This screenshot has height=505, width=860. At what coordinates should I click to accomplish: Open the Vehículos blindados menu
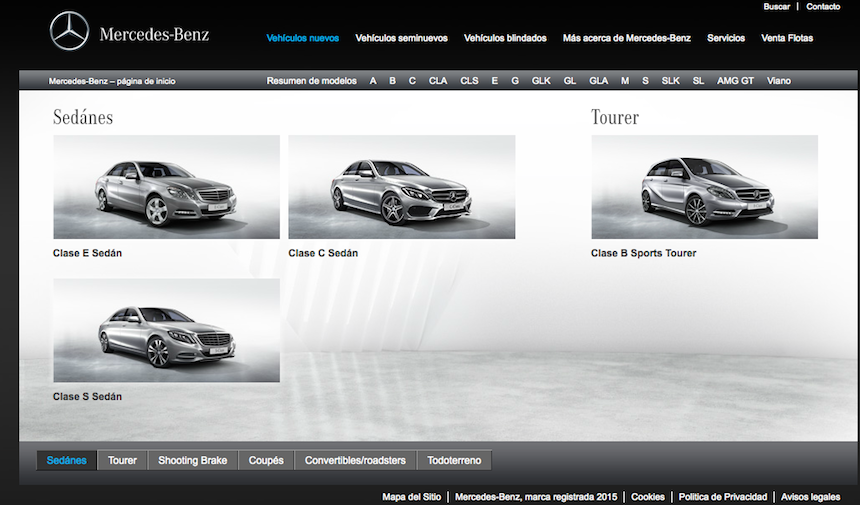(x=505, y=38)
